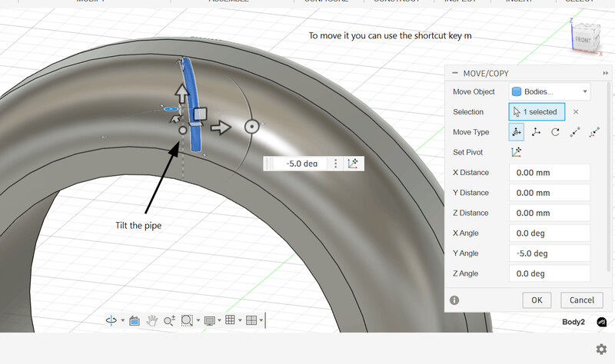615x364 pixels.
Task: Click the Set Pivot icon in dialog
Action: pos(516,152)
